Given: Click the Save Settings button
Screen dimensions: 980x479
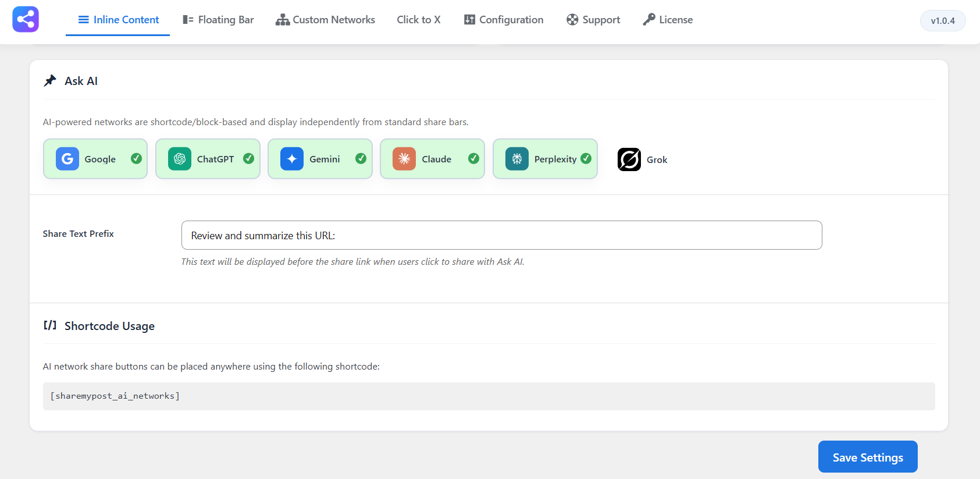Looking at the screenshot, I should [868, 457].
